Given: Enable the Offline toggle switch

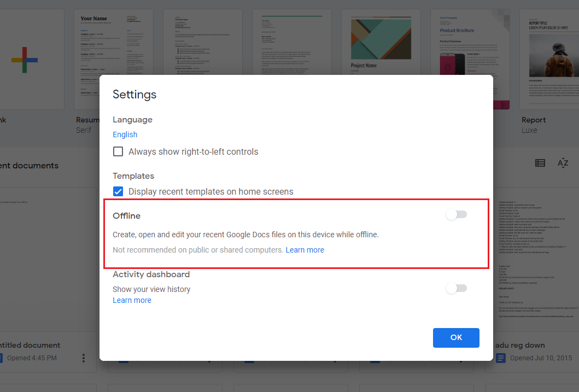Looking at the screenshot, I should [456, 215].
